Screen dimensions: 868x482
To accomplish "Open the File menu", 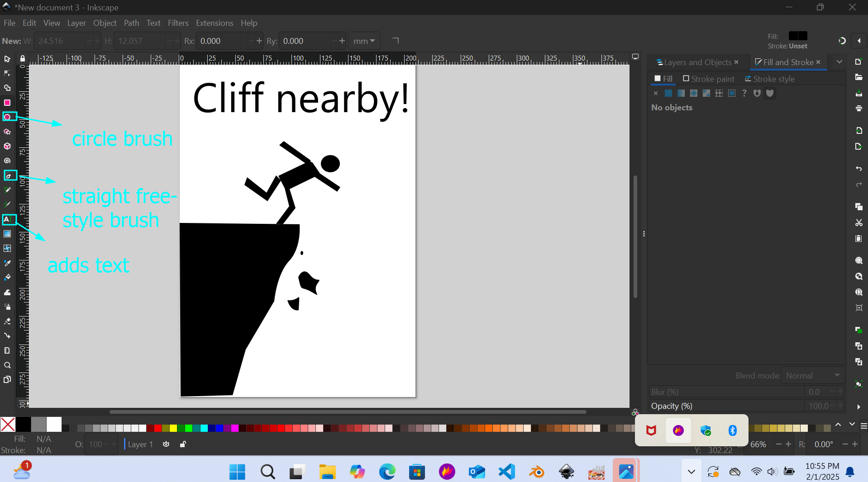I will coord(10,23).
